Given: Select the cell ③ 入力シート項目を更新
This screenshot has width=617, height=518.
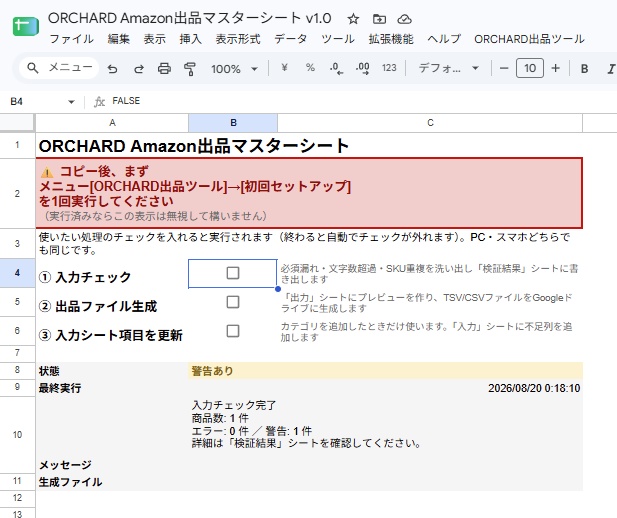Looking at the screenshot, I should coord(112,331).
